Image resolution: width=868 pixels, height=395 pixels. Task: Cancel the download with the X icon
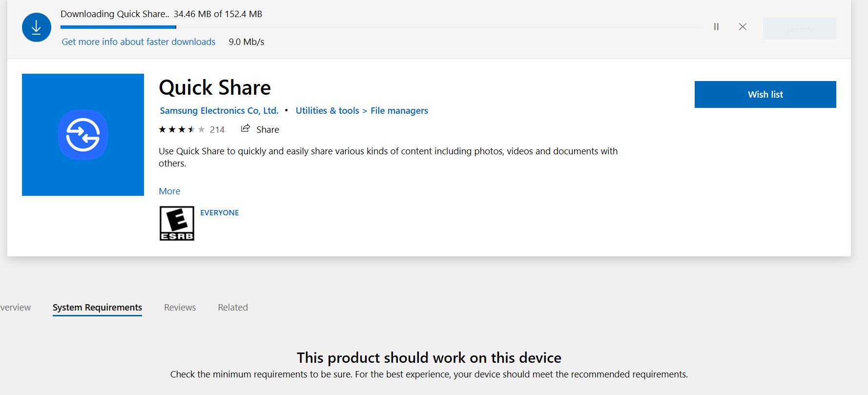(743, 27)
